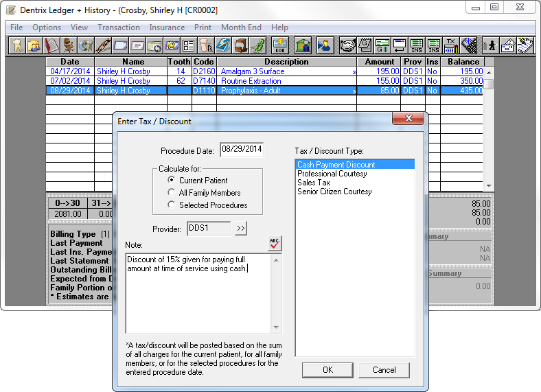Click scroll up arrow in ledger list
541x392 pixels.
pyautogui.click(x=489, y=73)
